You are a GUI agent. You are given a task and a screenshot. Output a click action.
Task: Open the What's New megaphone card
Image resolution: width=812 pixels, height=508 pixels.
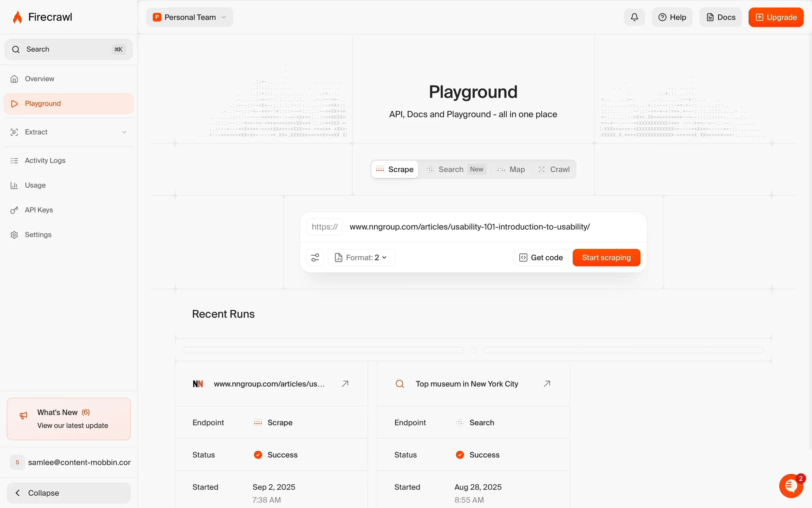(x=69, y=419)
